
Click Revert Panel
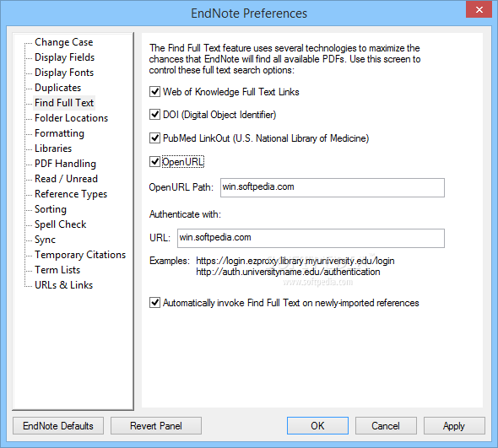tap(156, 426)
